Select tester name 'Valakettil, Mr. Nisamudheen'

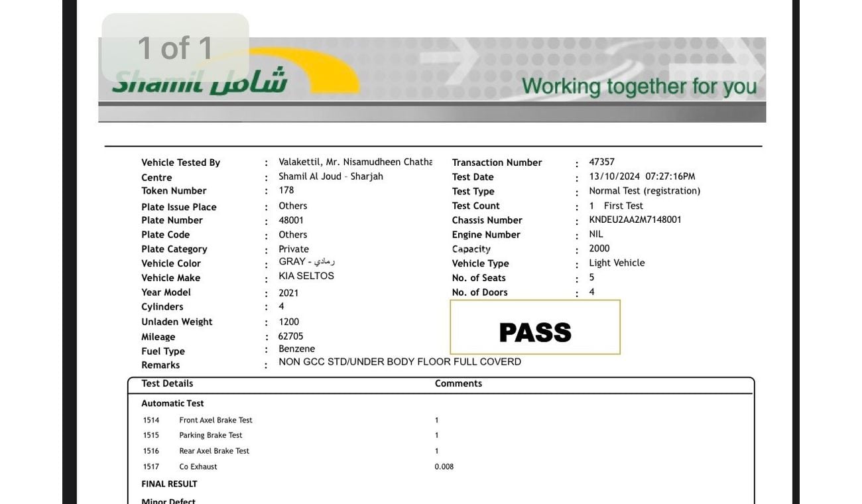[x=355, y=162]
